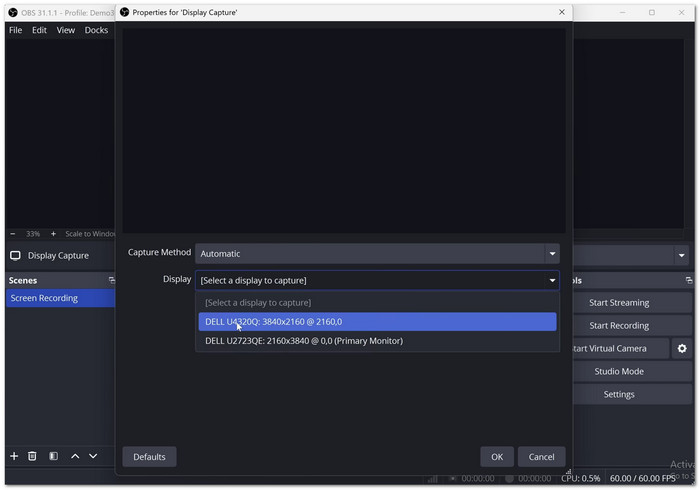Expand dropdown behind Properties dialog on right
700x490 pixels.
681,256
